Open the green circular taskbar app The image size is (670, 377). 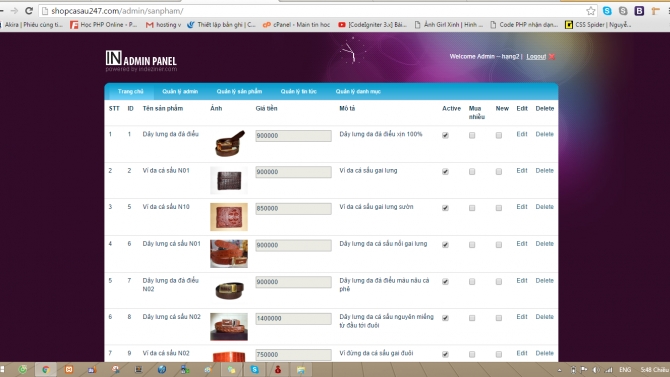(x=23, y=370)
